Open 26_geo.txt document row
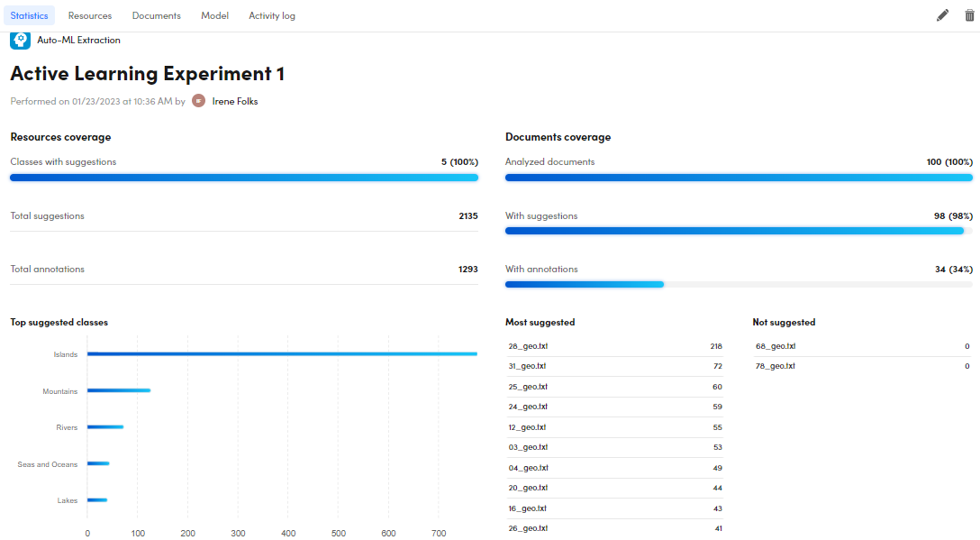Viewport: 980px width, 540px height. coord(527,528)
